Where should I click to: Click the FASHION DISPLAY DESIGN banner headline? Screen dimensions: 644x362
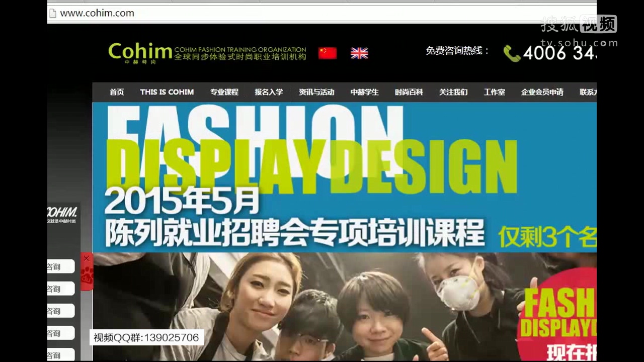312,151
